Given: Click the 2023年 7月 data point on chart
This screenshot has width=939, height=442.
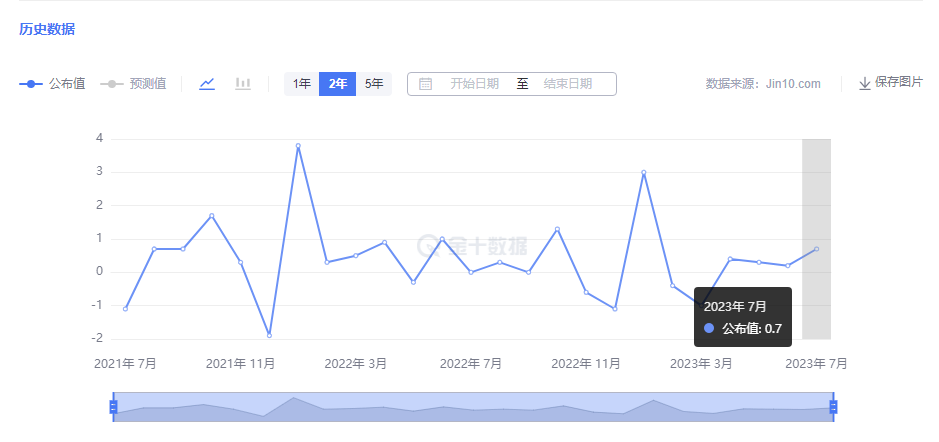Looking at the screenshot, I should pyautogui.click(x=817, y=249).
